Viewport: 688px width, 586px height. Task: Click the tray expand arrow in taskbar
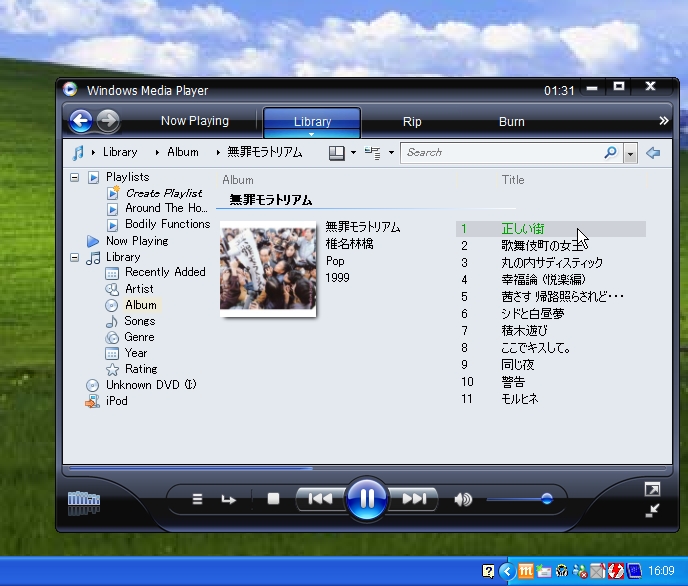tap(507, 571)
